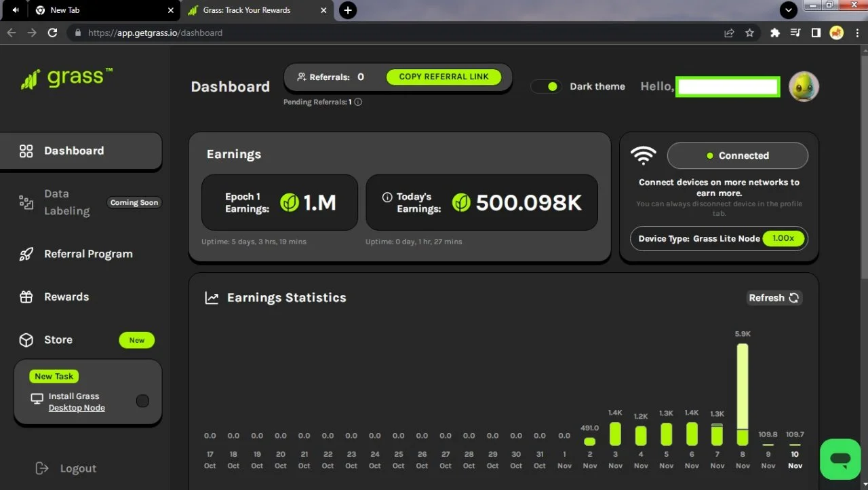The image size is (868, 490).
Task: Click the address bar URL
Action: (155, 33)
